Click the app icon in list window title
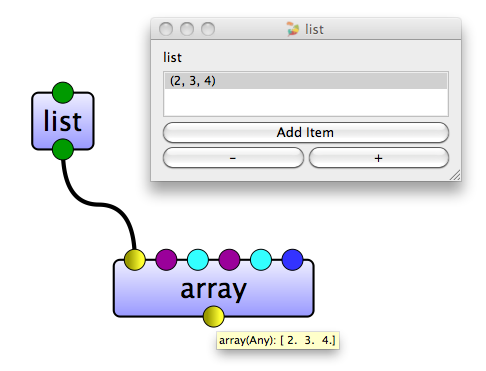486x371 pixels. 293,29
